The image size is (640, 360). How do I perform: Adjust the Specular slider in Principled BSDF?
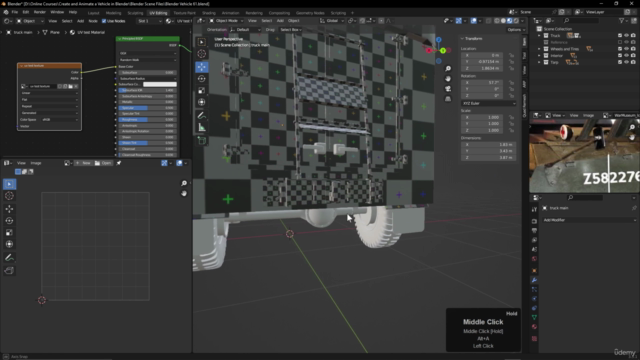(147, 108)
